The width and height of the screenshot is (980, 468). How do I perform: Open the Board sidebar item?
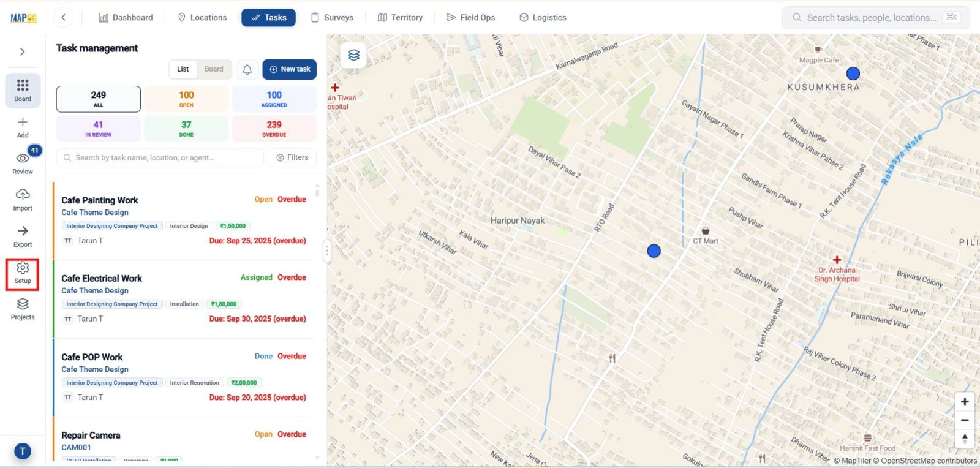coord(23,91)
